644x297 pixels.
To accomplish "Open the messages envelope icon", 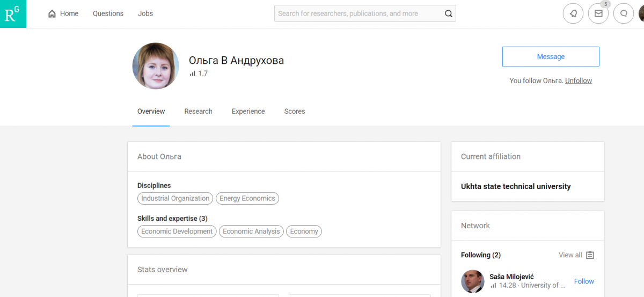I will [x=598, y=14].
